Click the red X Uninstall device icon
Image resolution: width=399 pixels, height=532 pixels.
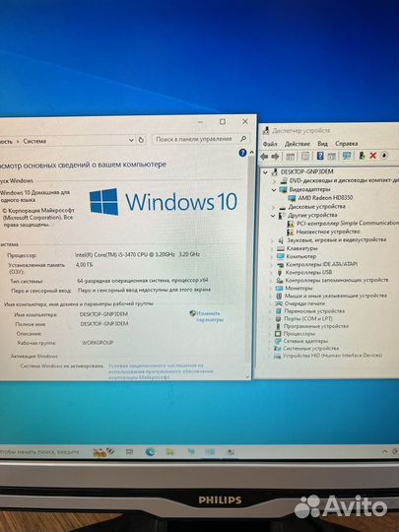pyautogui.click(x=372, y=156)
